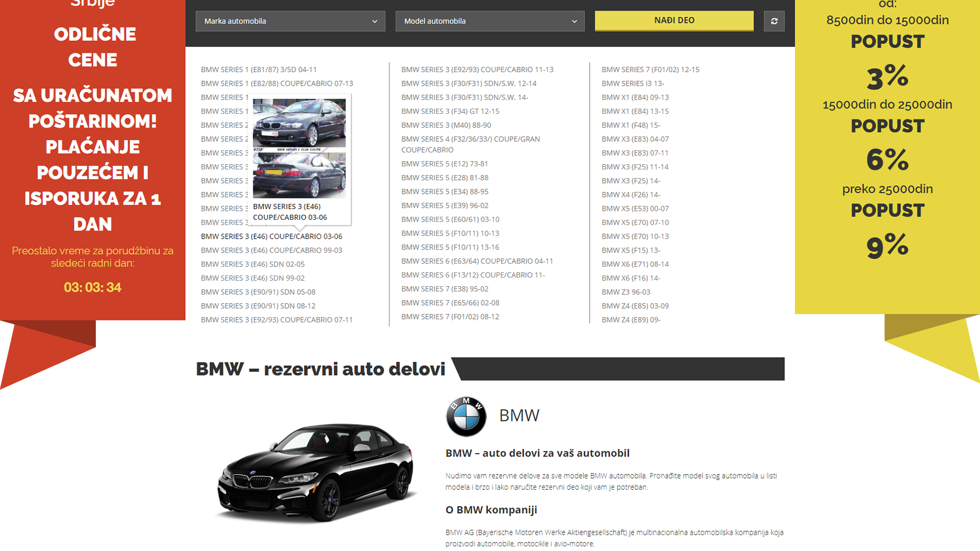Choose BMW X3 (F25) 11-14

635,167
